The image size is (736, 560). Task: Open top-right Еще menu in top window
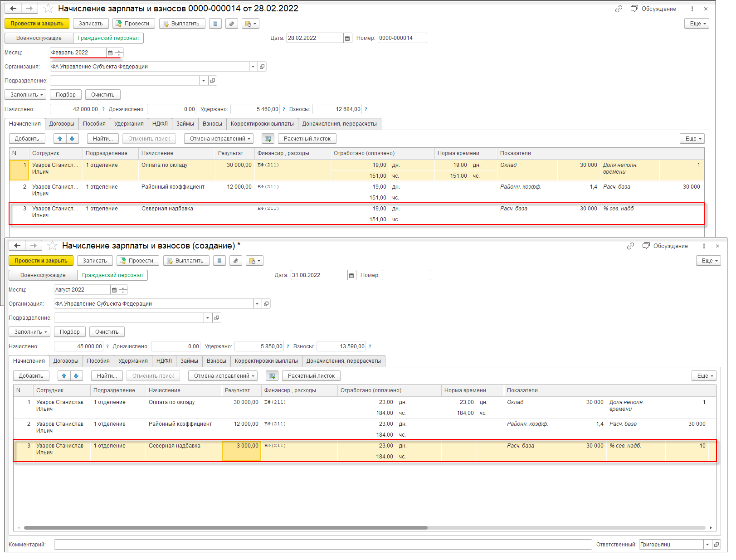coord(697,24)
